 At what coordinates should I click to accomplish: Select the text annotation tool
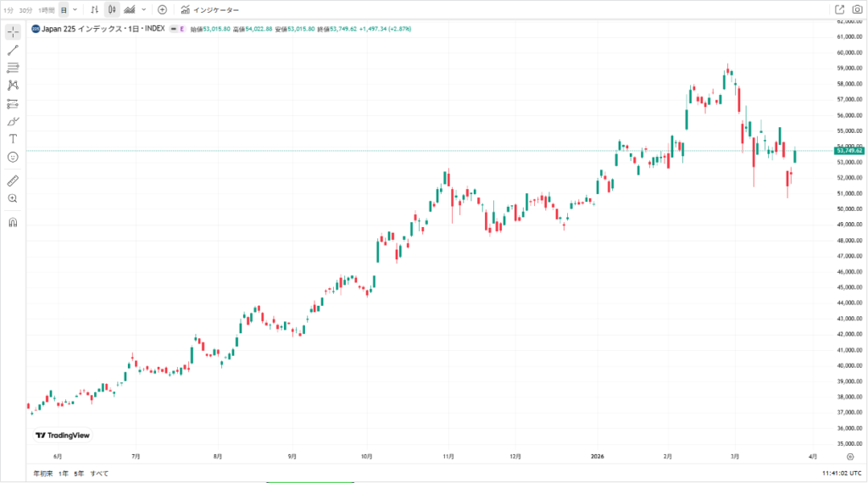[13, 139]
